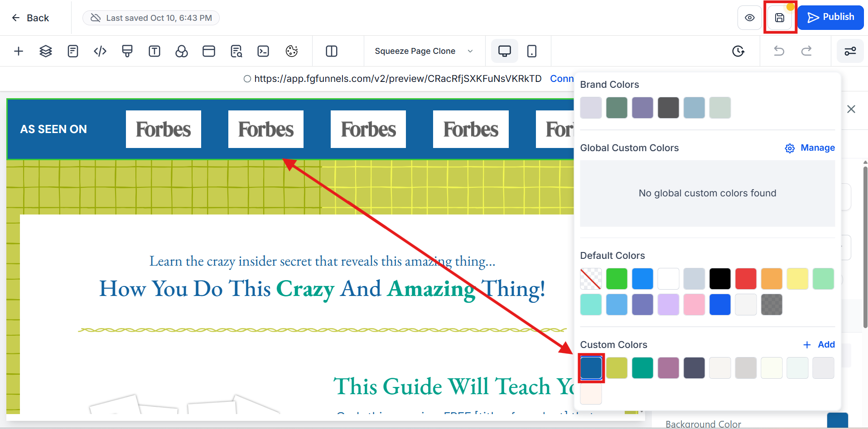Choose the green default color
The height and width of the screenshot is (429, 868).
click(617, 279)
